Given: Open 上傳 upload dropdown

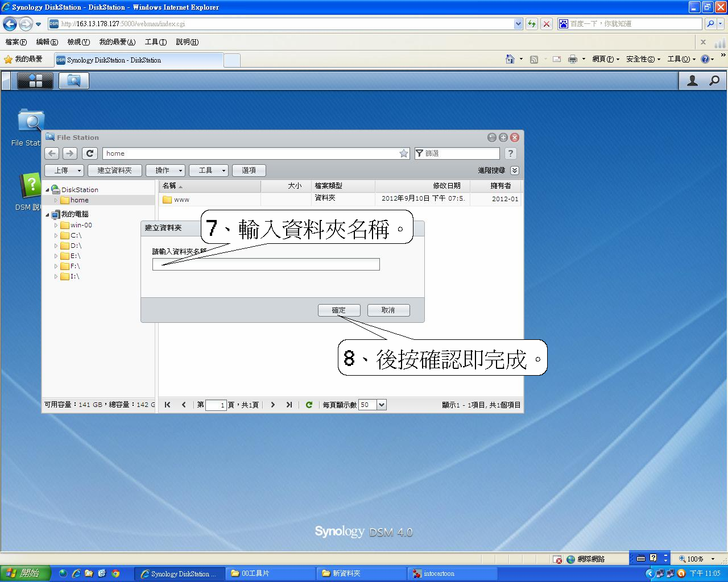Looking at the screenshot, I should tap(64, 171).
